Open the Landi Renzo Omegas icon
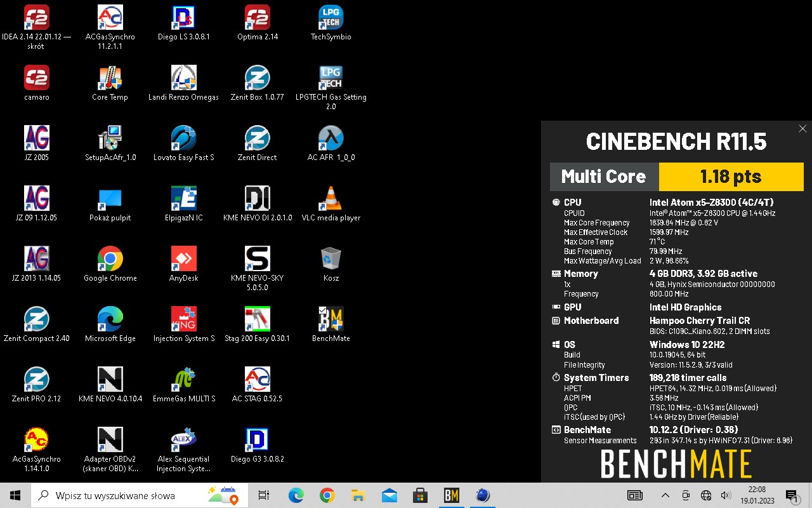 (183, 78)
